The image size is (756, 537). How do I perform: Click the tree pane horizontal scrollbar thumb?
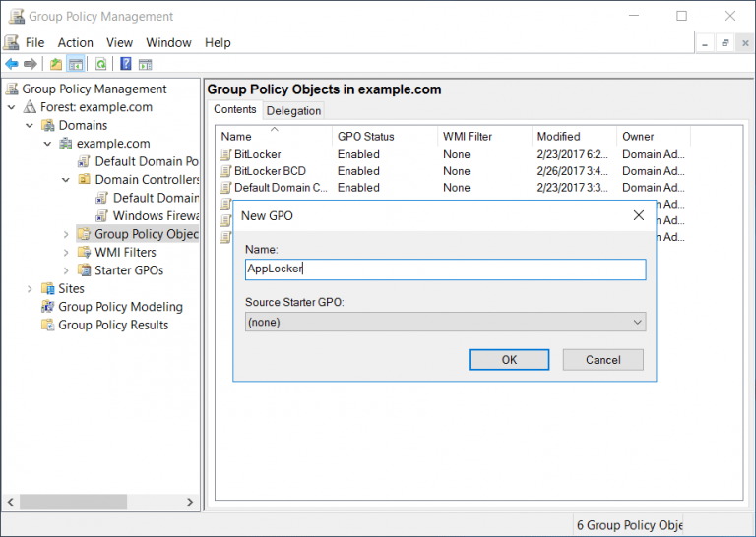pyautogui.click(x=73, y=502)
